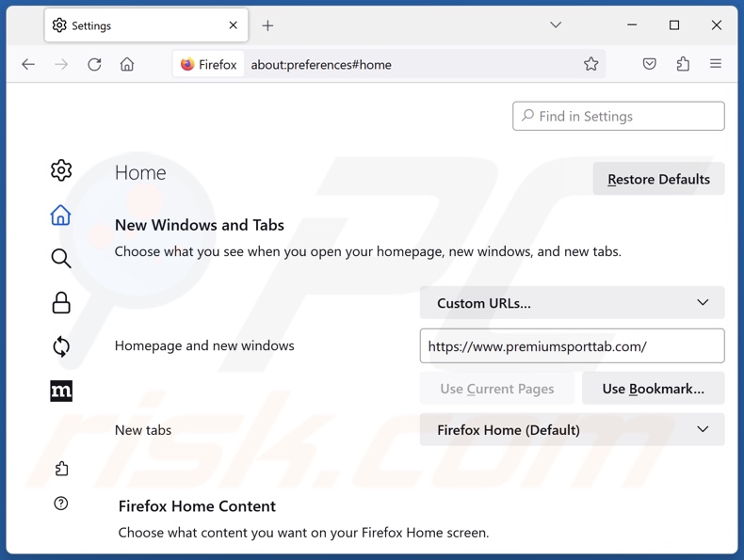Open Extensions & Themes sidebar icon

pyautogui.click(x=61, y=469)
